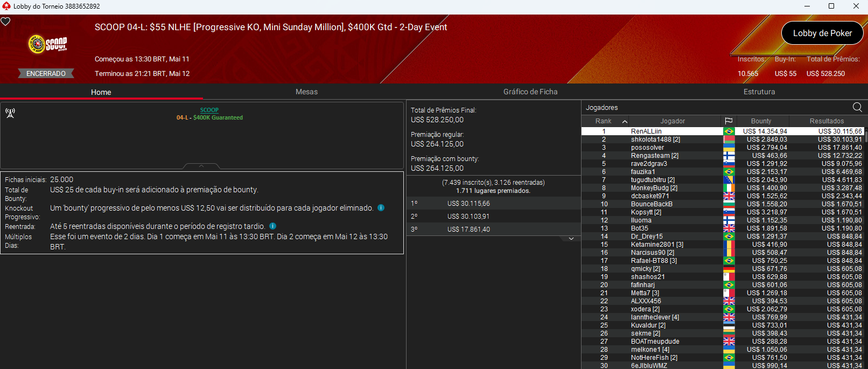
Task: Click the broadcast antenna icon
Action: [10, 113]
